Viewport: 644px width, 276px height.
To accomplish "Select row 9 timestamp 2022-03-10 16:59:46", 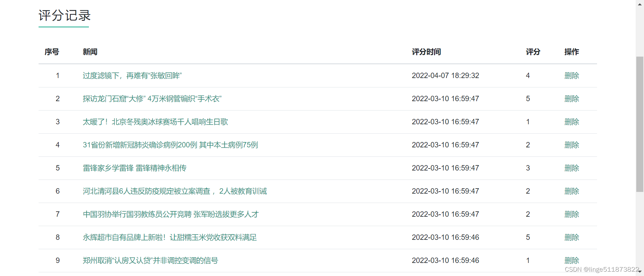I will pyautogui.click(x=445, y=261).
